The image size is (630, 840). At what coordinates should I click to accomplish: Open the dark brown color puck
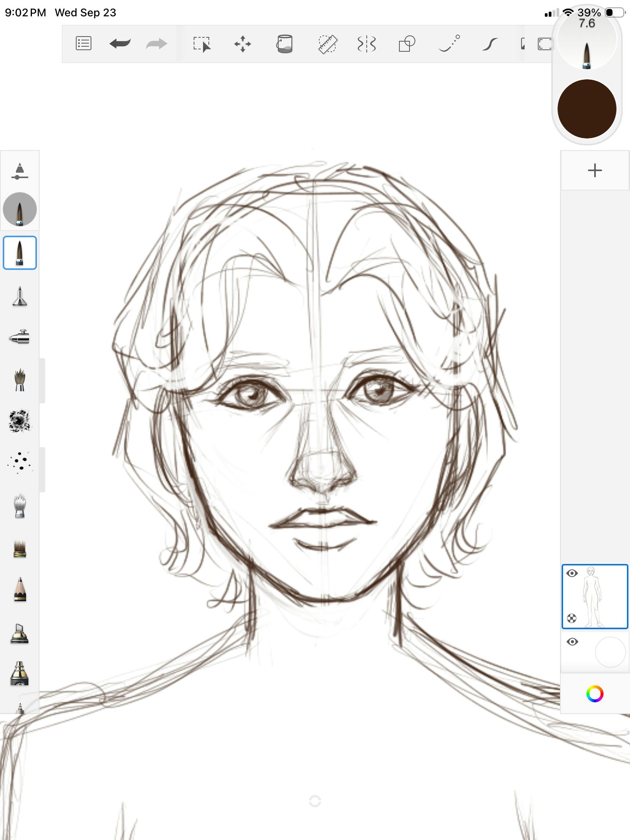coord(587,109)
